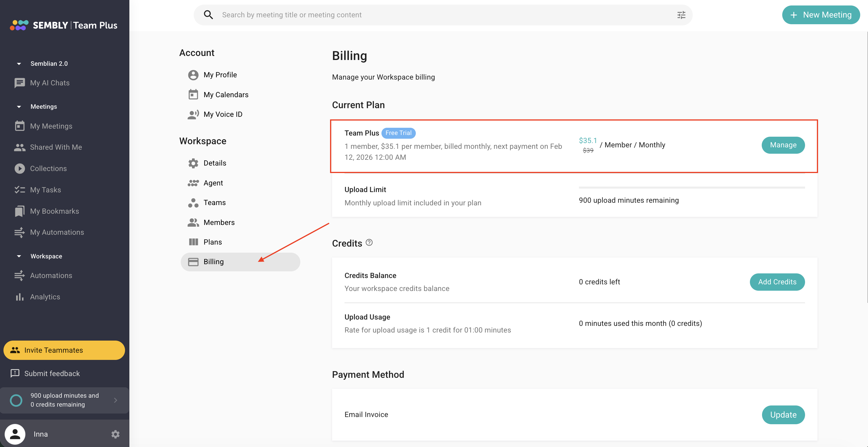Click the upload limit progress bar
The height and width of the screenshot is (447, 868).
click(x=692, y=187)
